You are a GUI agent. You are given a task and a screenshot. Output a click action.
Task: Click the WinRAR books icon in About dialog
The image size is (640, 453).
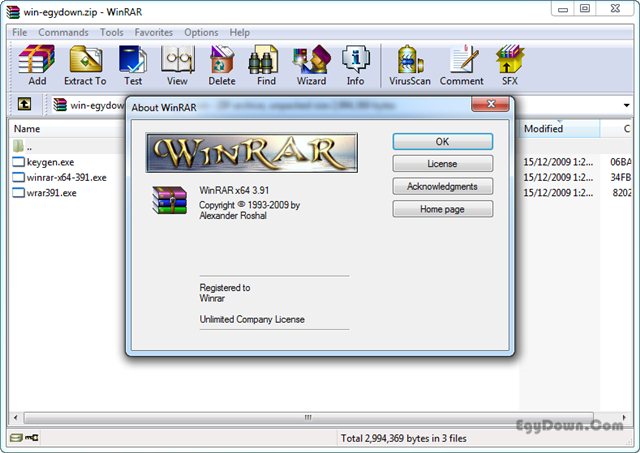pyautogui.click(x=169, y=200)
